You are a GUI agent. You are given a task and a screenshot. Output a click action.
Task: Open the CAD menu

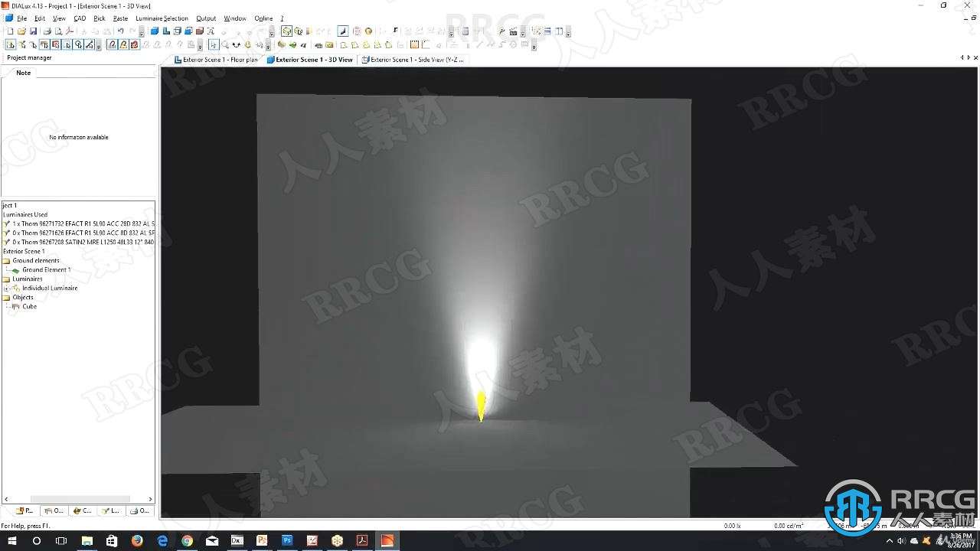tap(80, 18)
